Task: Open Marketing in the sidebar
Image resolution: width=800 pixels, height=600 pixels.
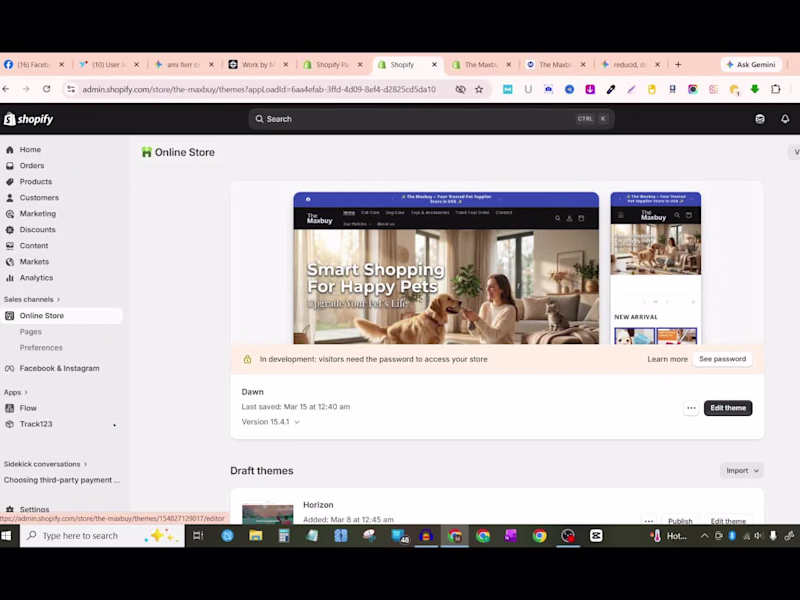Action: [x=38, y=214]
